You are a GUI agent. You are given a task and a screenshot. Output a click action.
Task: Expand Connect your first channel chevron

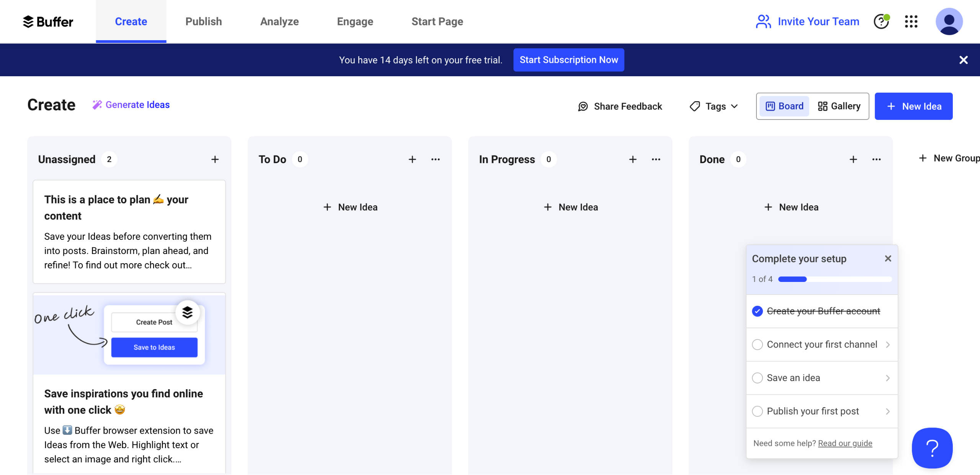[888, 345]
